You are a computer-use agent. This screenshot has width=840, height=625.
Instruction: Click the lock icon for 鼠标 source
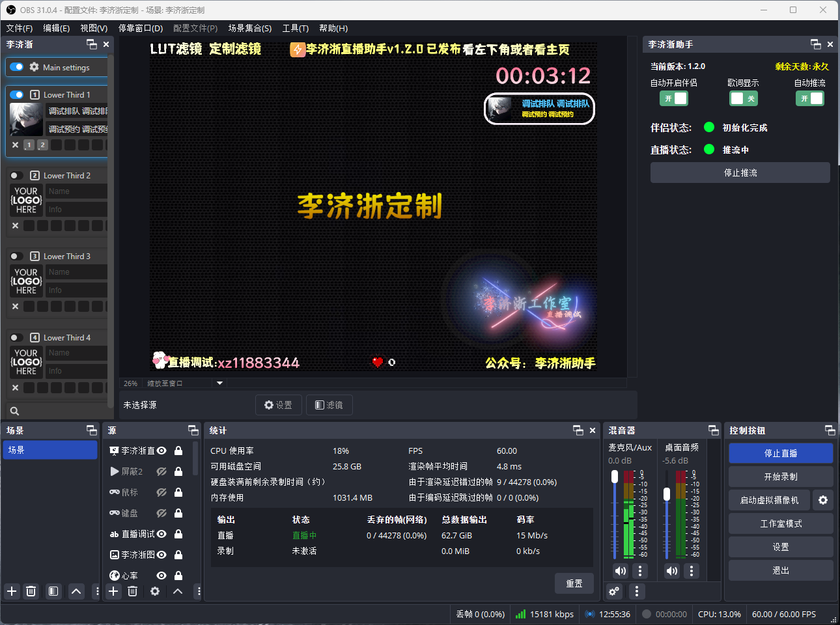click(178, 492)
